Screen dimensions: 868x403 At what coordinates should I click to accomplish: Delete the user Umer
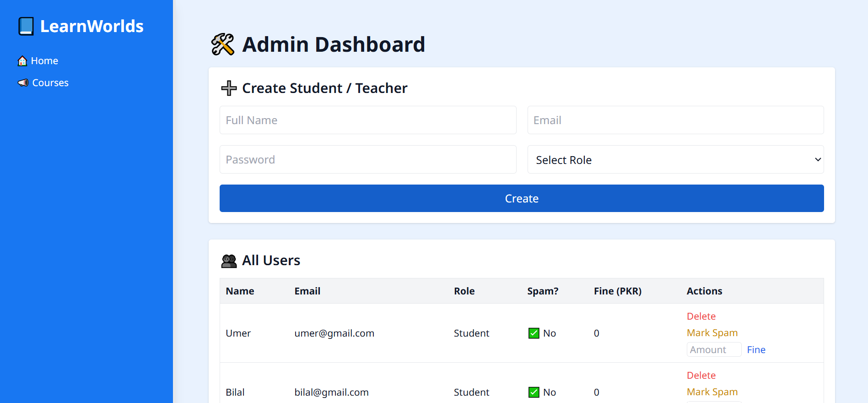[x=701, y=316]
